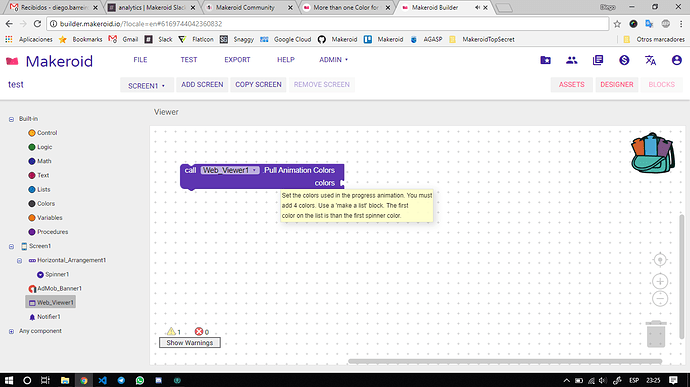Screen dimensions: 690x387
Task: Open the Windows Start menu
Action: pos(8,380)
